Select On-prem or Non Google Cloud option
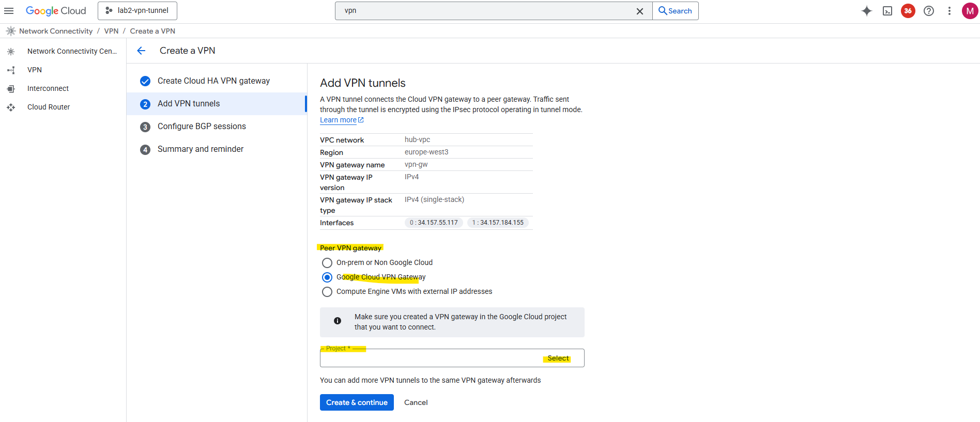 tap(327, 263)
